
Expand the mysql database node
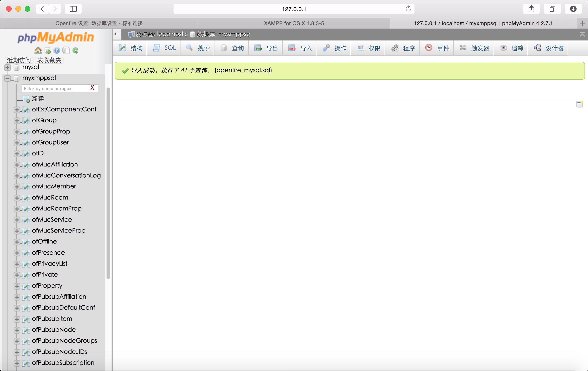[7, 67]
